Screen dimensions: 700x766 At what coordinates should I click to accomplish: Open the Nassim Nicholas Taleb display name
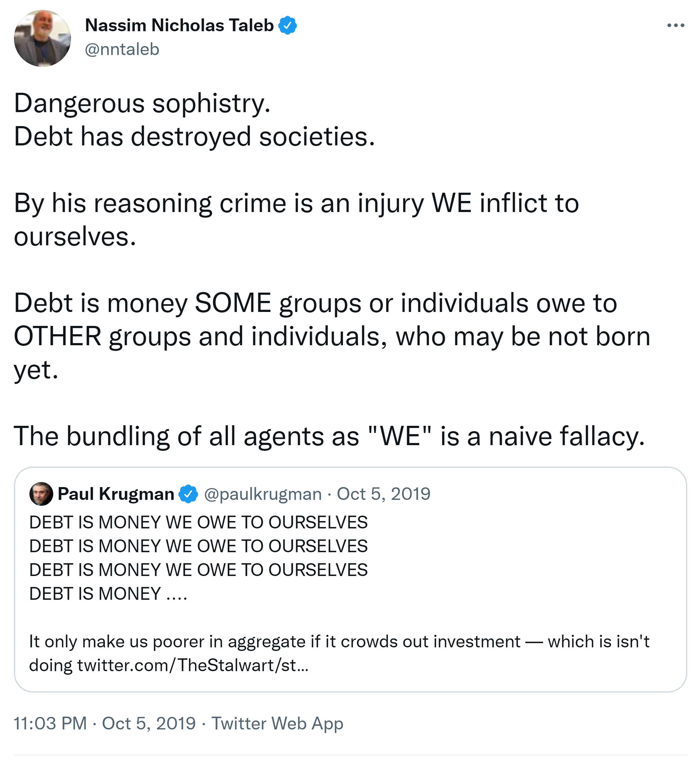[179, 26]
